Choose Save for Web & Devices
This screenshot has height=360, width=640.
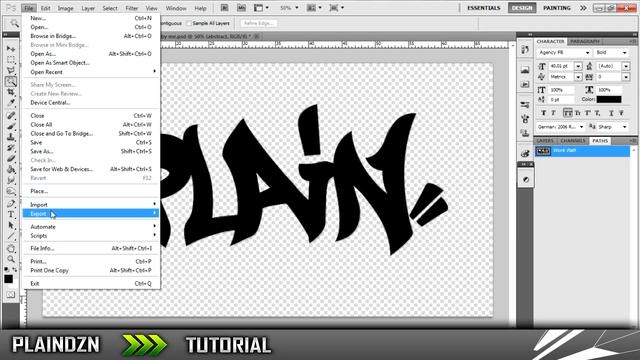tap(91, 169)
